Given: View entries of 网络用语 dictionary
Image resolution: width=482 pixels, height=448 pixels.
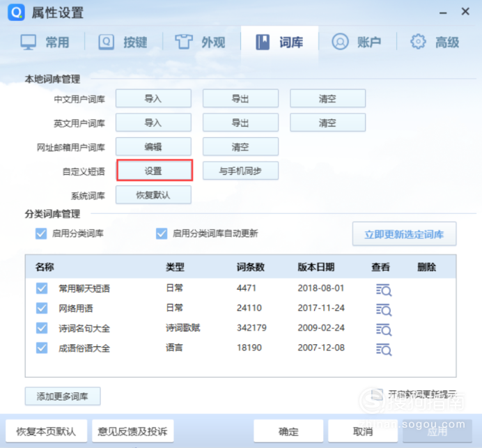Looking at the screenshot, I should [x=384, y=309].
